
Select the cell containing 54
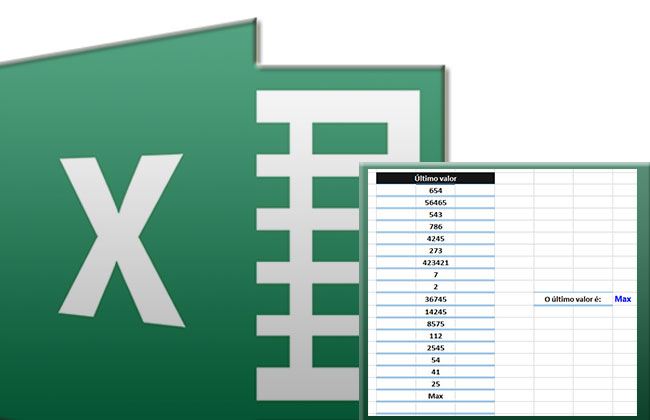coord(435,360)
